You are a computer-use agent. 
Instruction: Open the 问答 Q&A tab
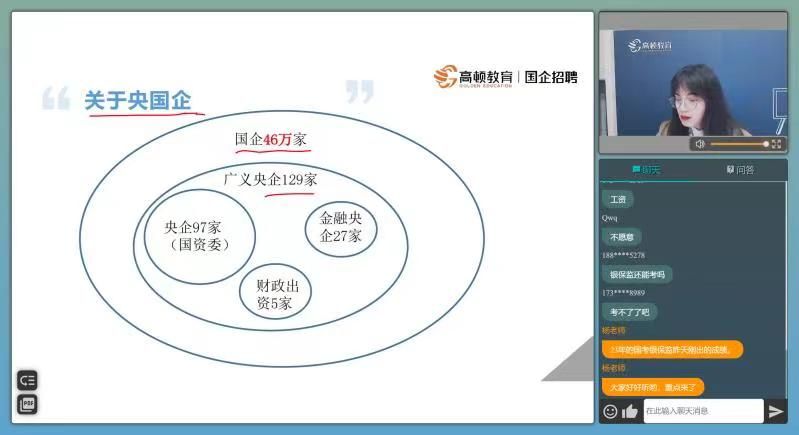pos(740,170)
